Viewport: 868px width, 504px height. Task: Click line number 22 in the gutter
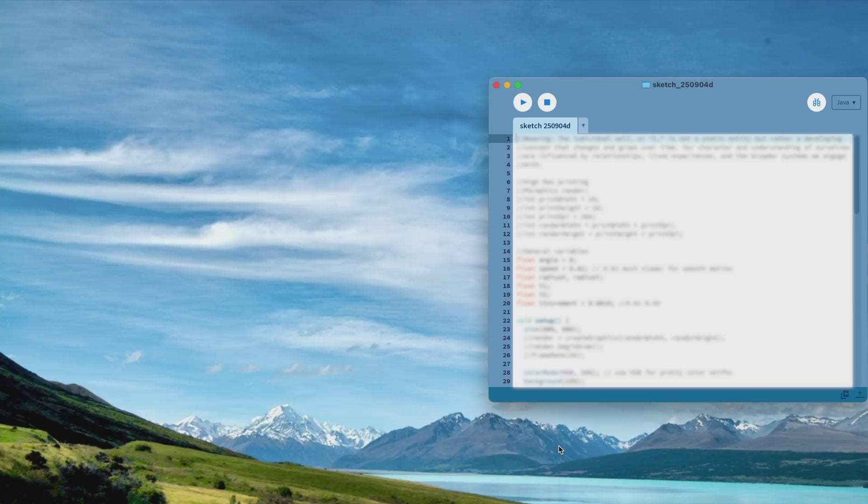tap(506, 321)
